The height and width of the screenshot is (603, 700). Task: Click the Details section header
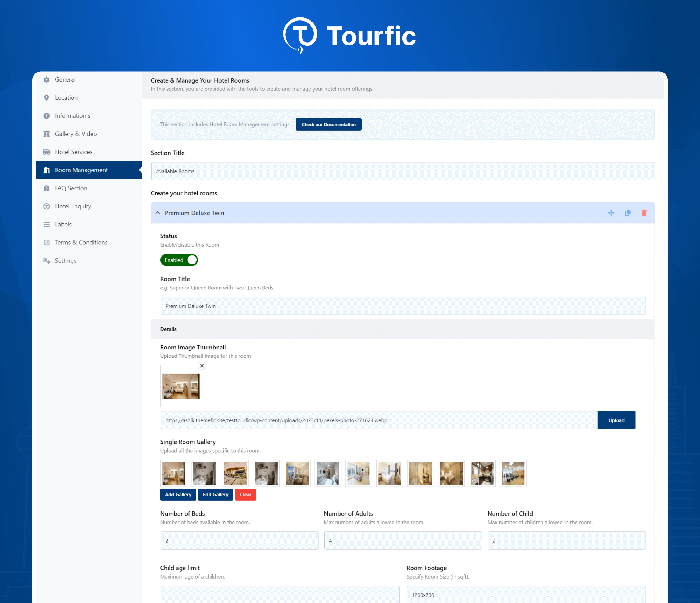coord(403,329)
